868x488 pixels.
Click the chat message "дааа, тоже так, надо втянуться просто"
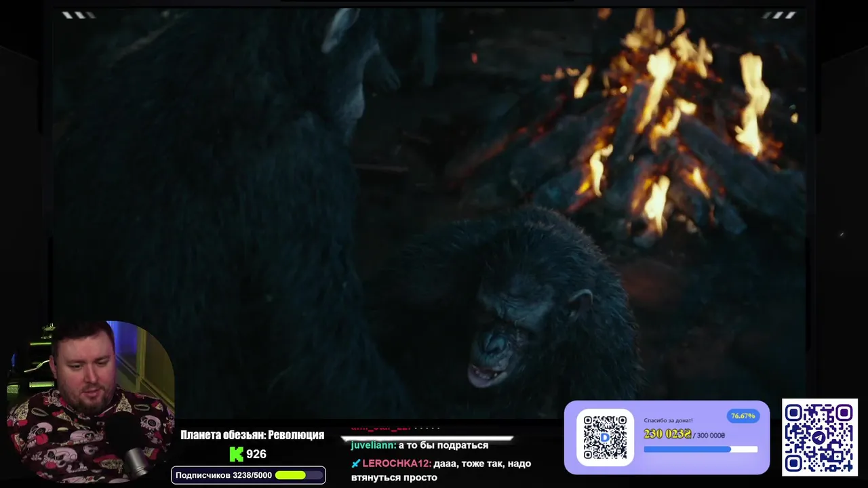[x=441, y=470]
